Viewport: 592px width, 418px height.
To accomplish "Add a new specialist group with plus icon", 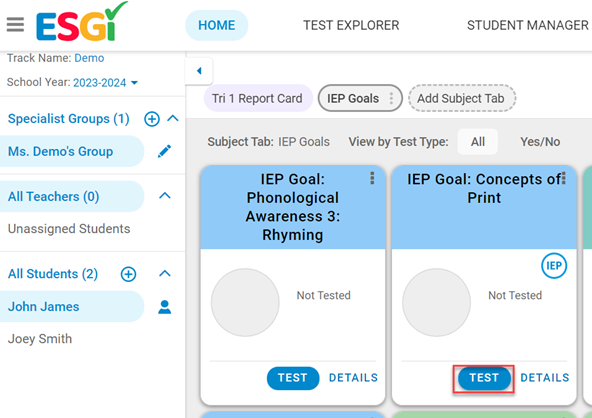I will (152, 119).
